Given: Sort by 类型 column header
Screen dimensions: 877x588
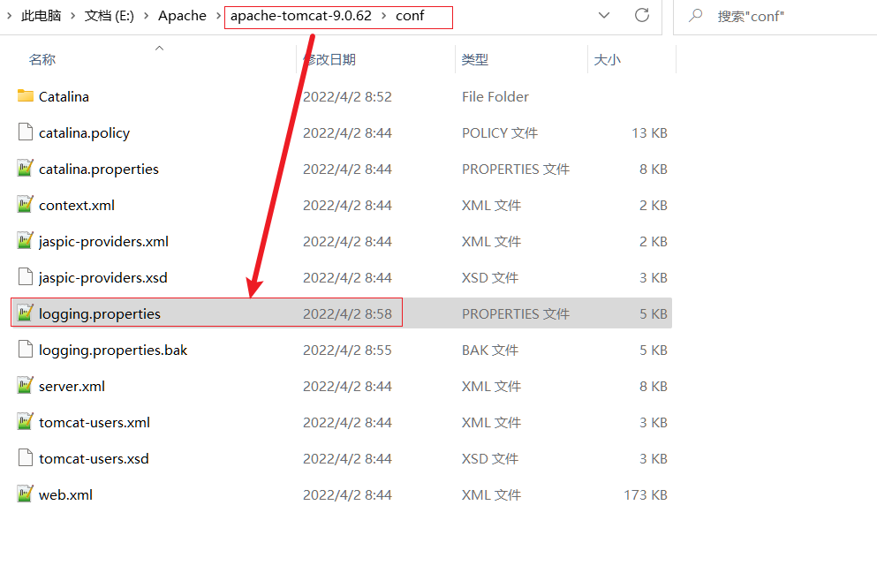Looking at the screenshot, I should tap(475, 59).
